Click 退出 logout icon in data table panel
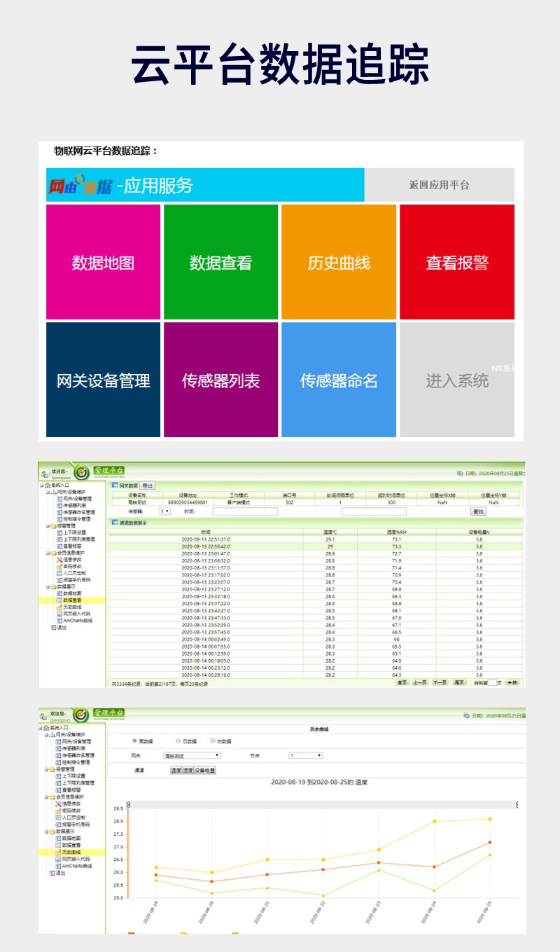The width and height of the screenshot is (560, 952). 53,627
